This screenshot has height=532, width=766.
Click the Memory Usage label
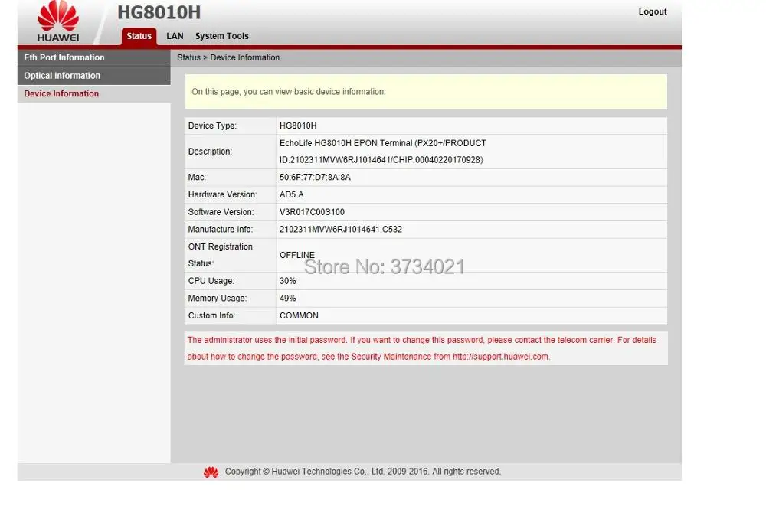pos(218,299)
